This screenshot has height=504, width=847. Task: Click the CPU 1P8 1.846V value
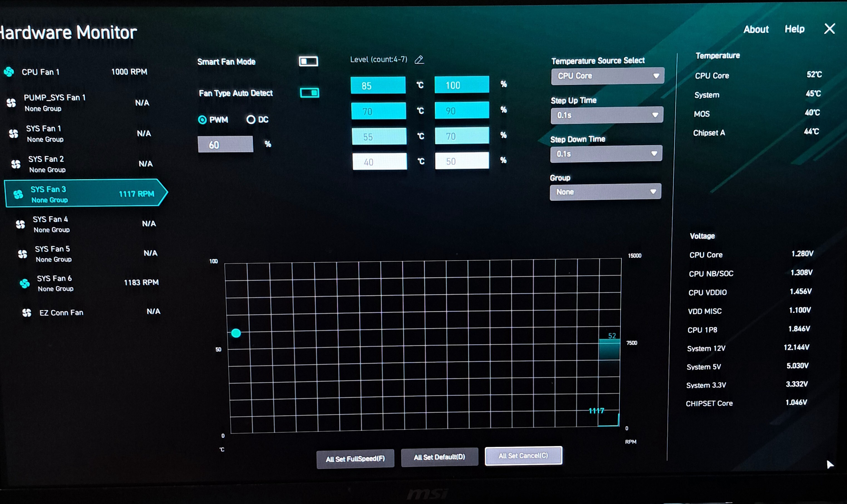coord(799,329)
